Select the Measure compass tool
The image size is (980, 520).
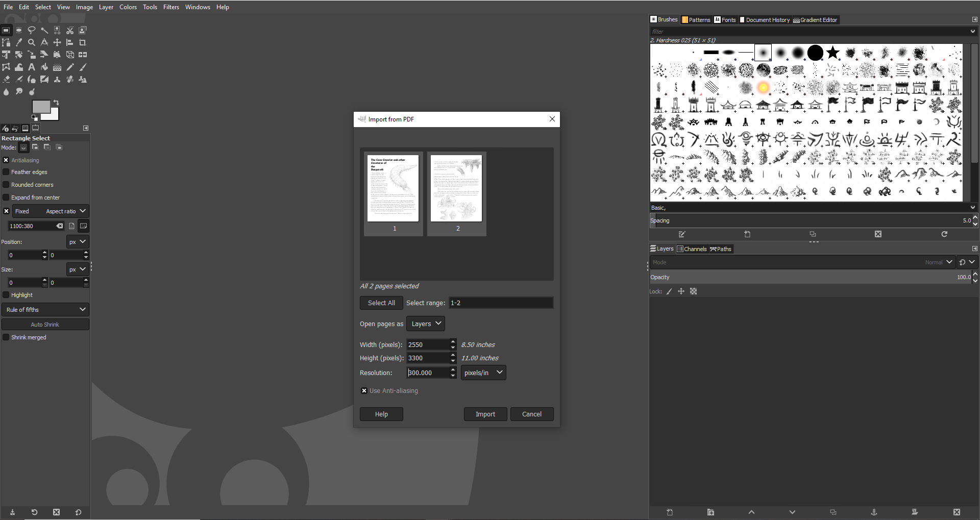(44, 42)
